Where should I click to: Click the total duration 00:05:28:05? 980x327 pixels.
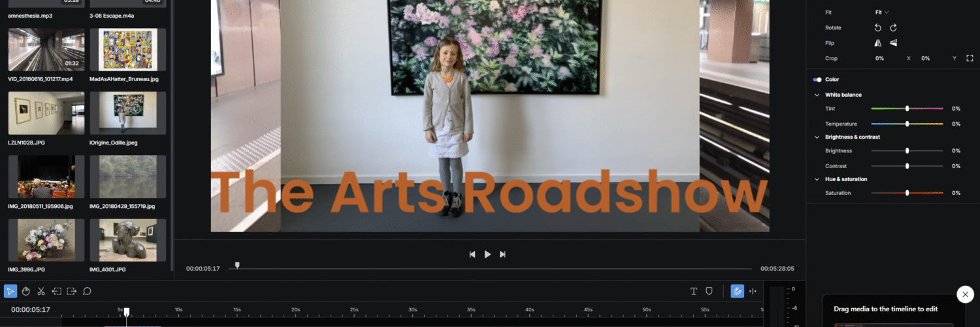click(x=777, y=269)
